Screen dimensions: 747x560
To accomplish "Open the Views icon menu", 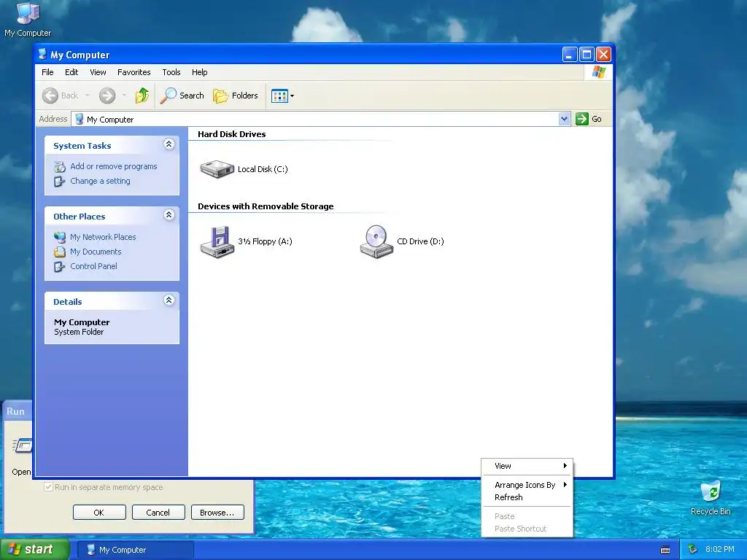I will point(282,96).
